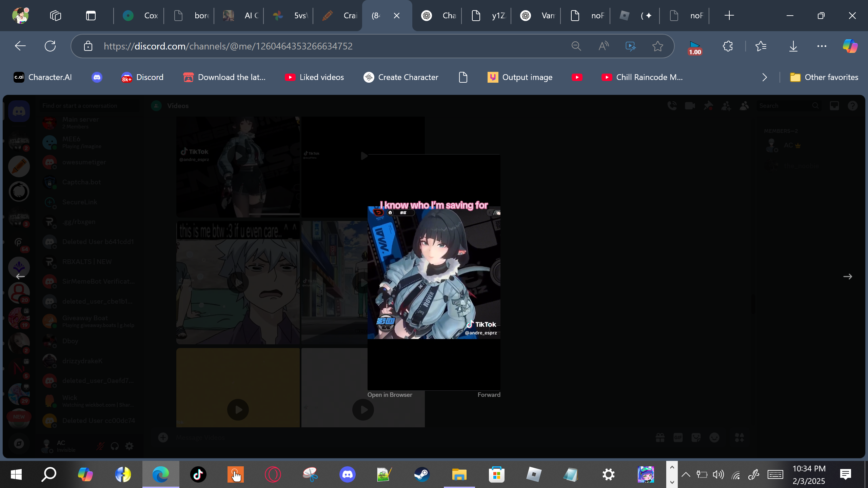Open the Download the lat... bookmark
The image size is (868, 488).
(224, 77)
